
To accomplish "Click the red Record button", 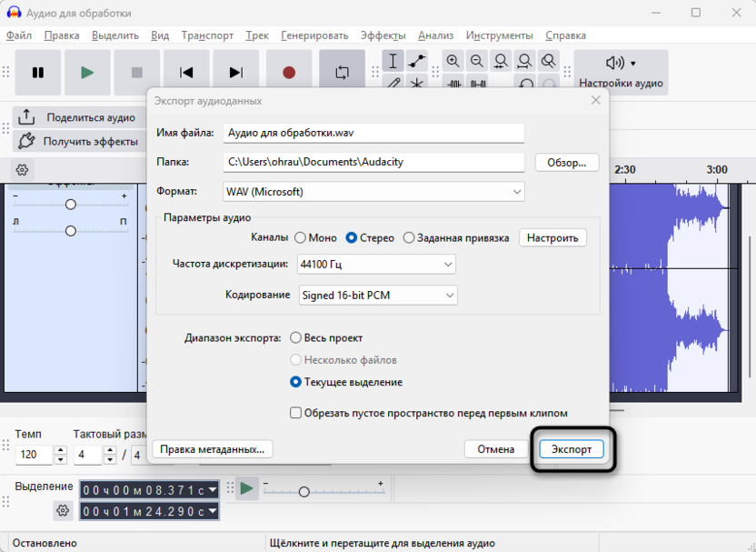I will [289, 73].
